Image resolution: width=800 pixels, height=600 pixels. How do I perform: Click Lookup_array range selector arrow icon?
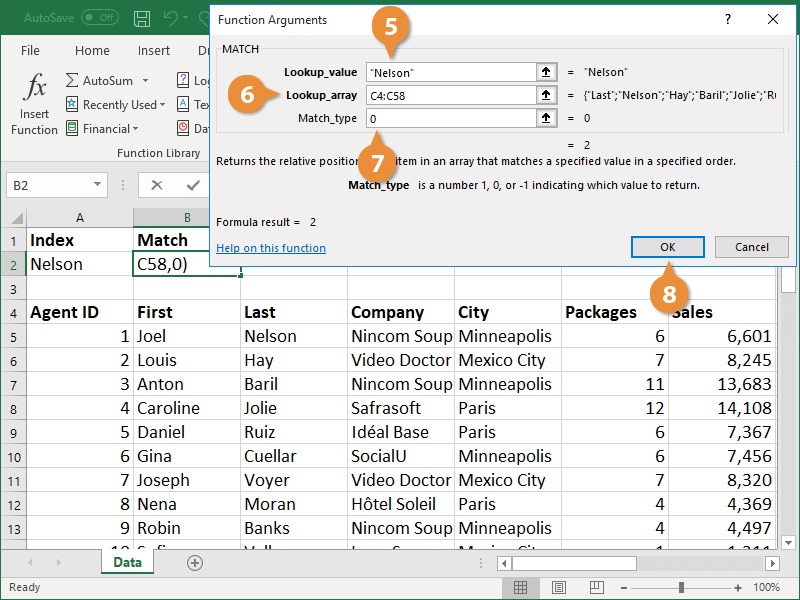546,95
